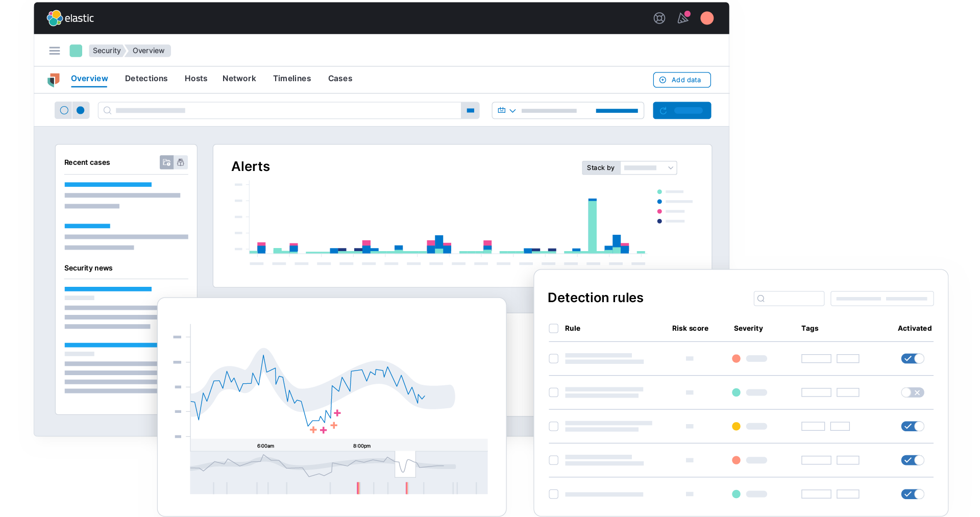Toggle the select-all Rule checkbox

pos(553,328)
